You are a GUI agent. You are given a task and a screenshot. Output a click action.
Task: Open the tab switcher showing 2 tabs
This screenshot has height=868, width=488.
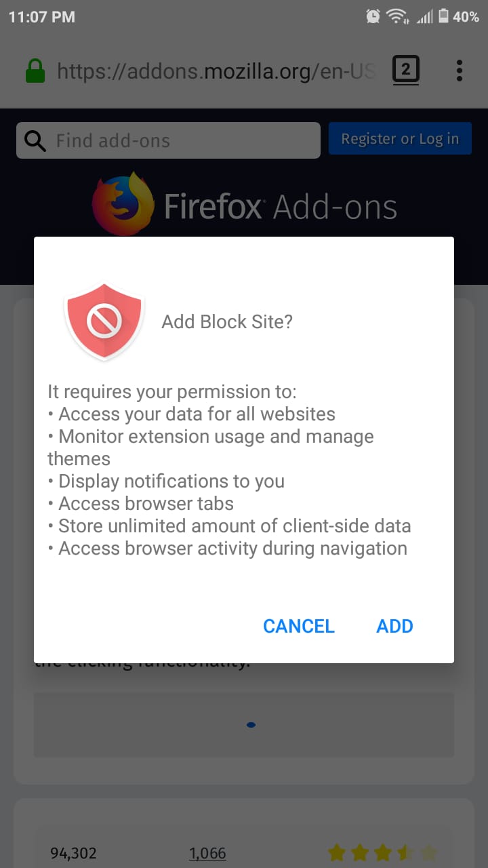[406, 70]
